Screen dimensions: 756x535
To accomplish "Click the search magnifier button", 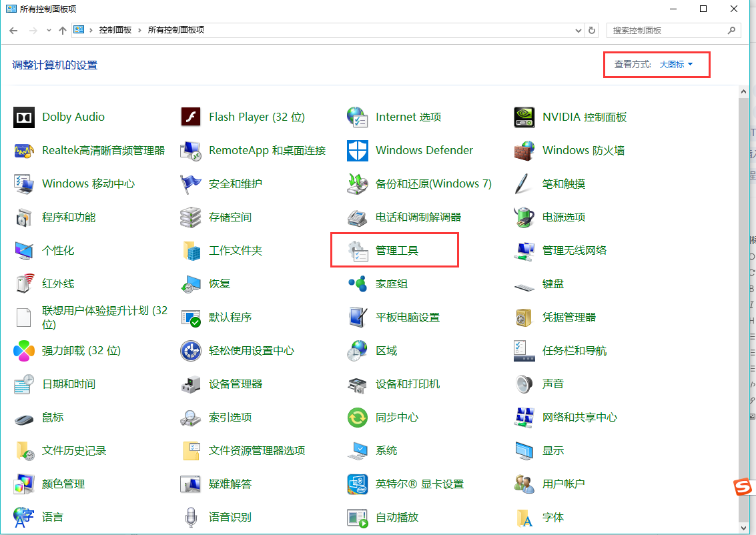I will click(731, 31).
